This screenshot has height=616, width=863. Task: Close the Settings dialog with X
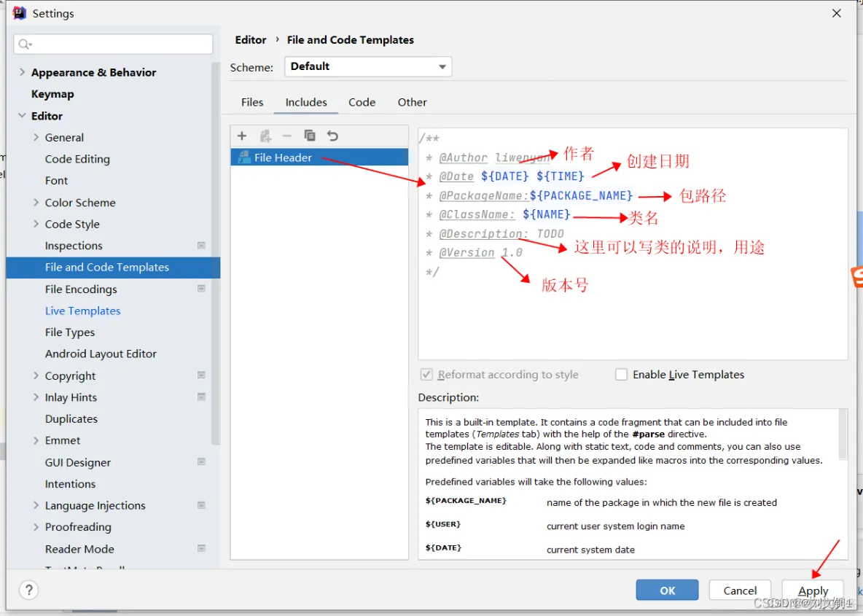point(837,13)
